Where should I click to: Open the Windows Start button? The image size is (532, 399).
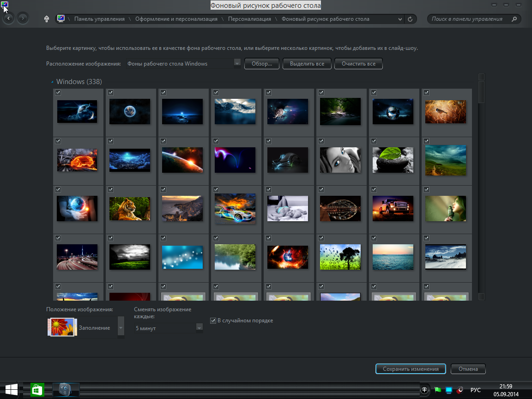tap(12, 390)
